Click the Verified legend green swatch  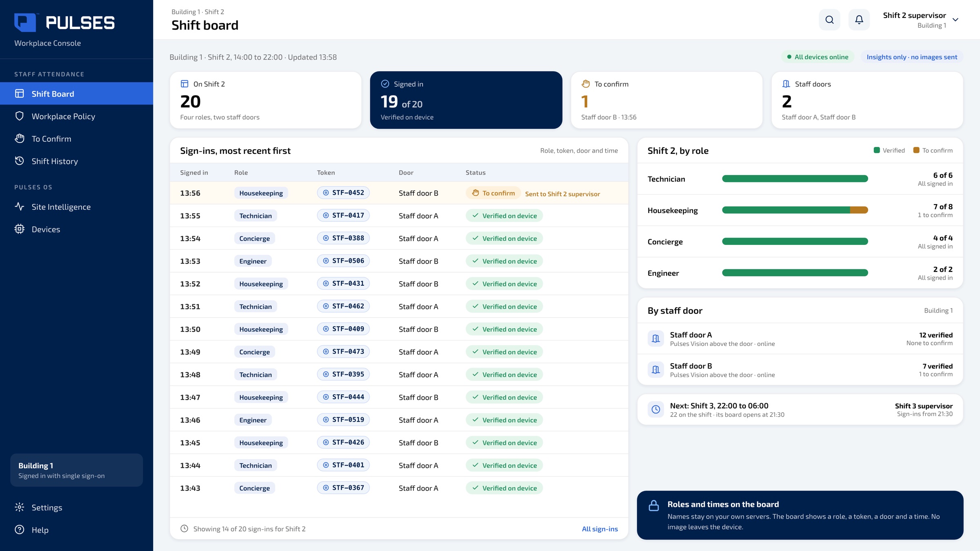[876, 150]
